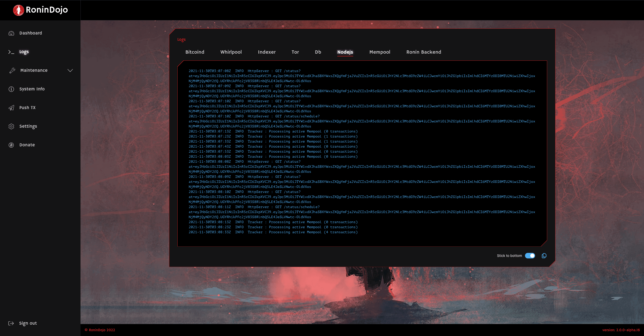Click the Settings gear icon

click(11, 126)
